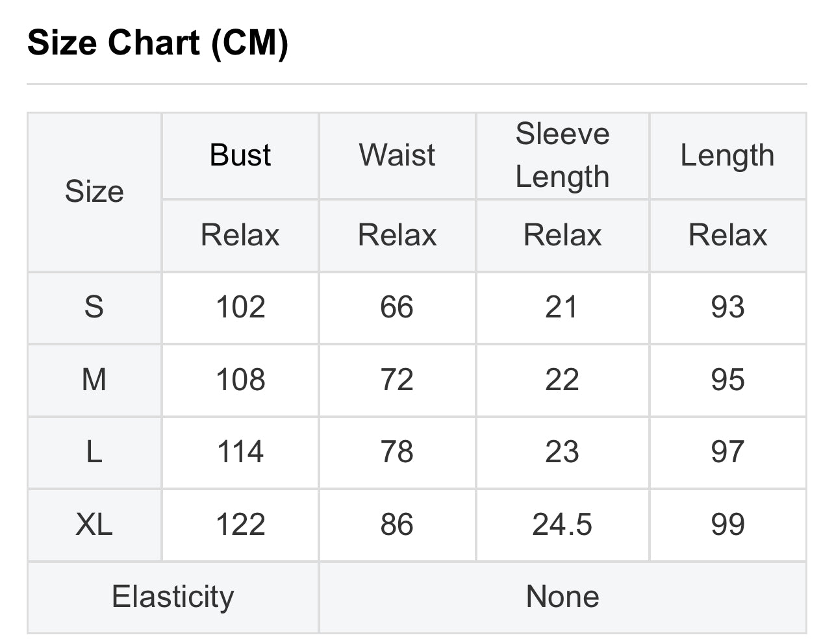Click the Size Chart (CM) heading
The image size is (834, 644).
(158, 43)
